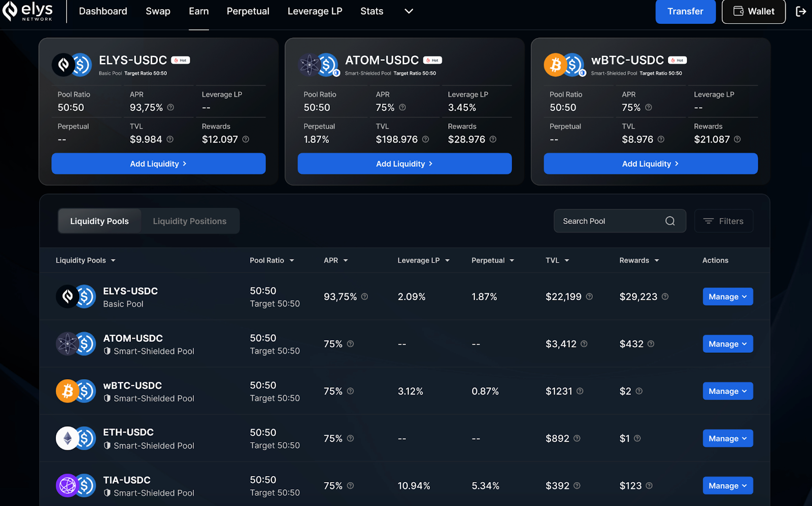Add Liquidity to wBTC-USDC pool card
This screenshot has height=506, width=812.
tap(651, 164)
